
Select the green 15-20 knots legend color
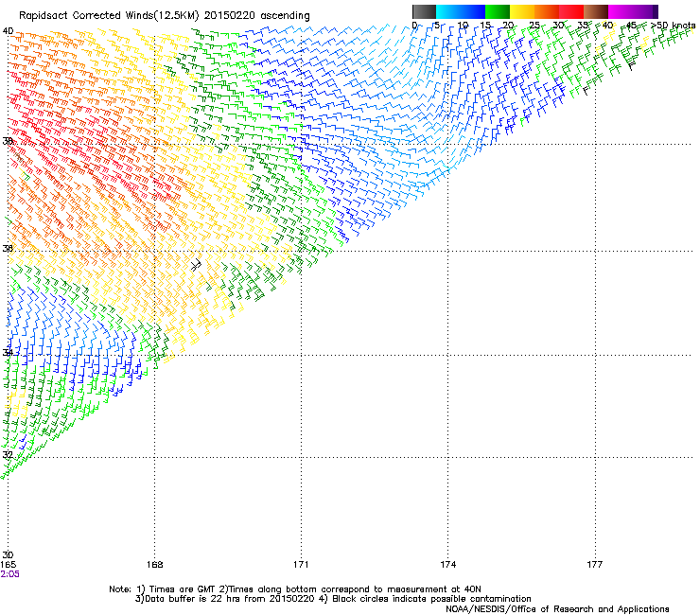(498, 11)
